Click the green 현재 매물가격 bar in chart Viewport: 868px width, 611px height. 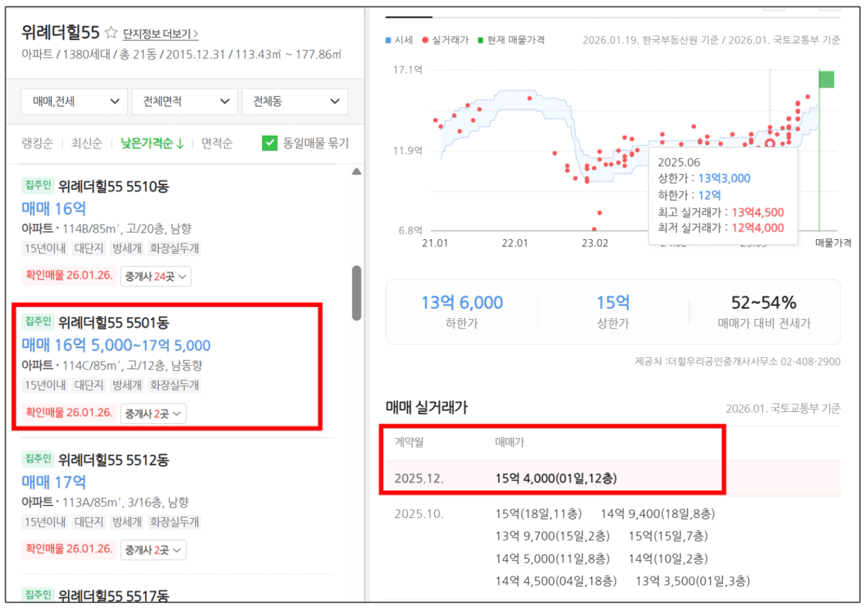pyautogui.click(x=826, y=79)
